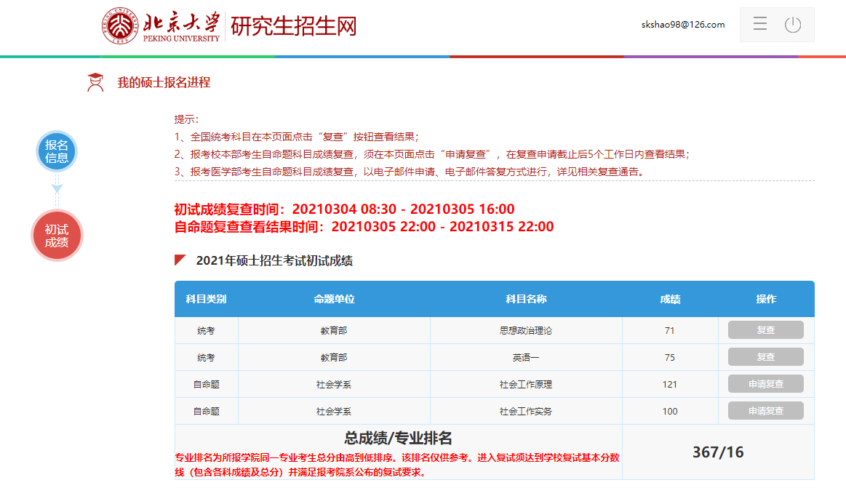Click the down arrow between step circles
This screenshot has width=846, height=504.
click(57, 190)
